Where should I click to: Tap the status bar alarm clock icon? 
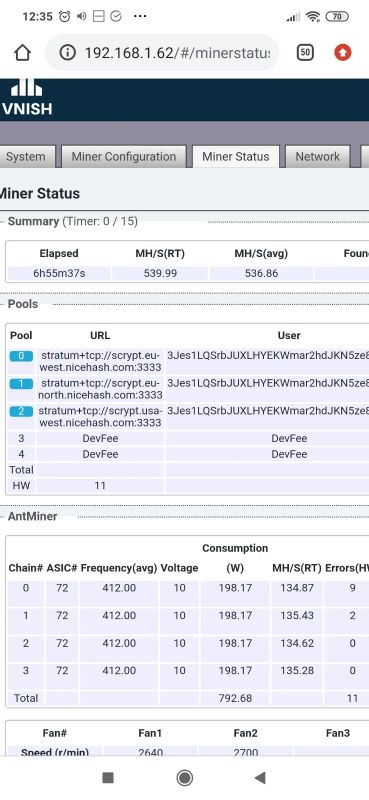pyautogui.click(x=64, y=16)
